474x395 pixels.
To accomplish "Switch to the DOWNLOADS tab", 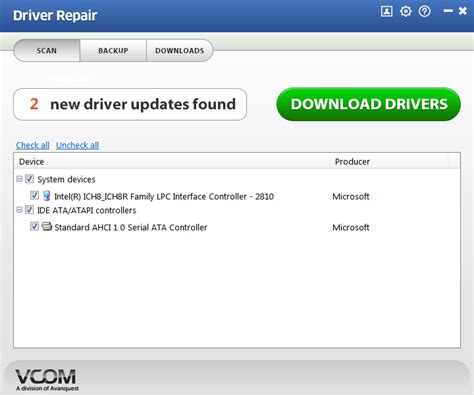I will tap(180, 51).
